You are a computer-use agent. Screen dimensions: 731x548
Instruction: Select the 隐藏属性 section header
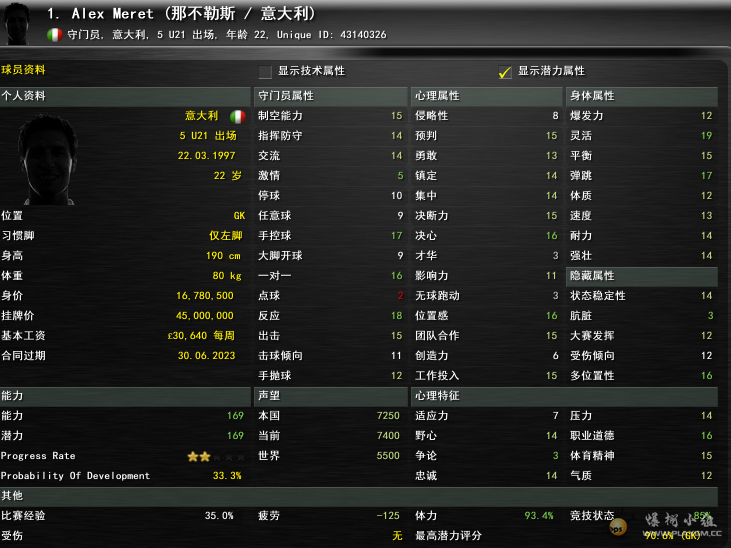pos(642,276)
